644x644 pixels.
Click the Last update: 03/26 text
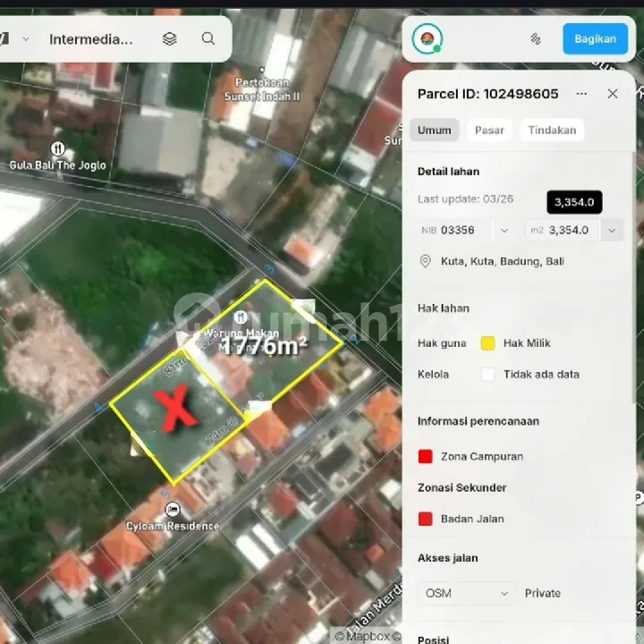(x=465, y=199)
